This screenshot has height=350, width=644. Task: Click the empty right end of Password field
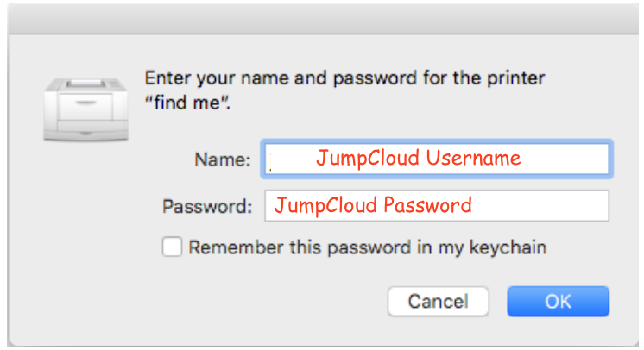[x=540, y=205]
